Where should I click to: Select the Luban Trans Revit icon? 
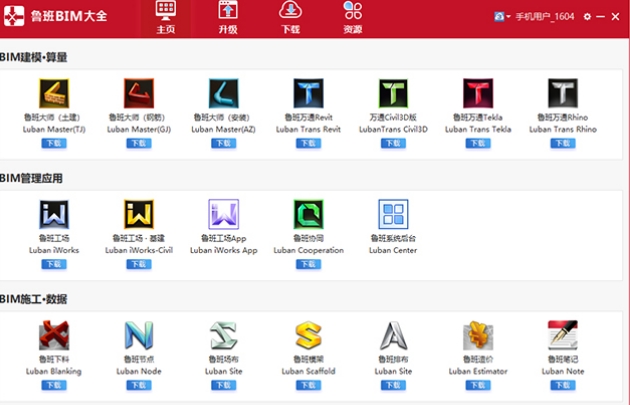pyautogui.click(x=308, y=93)
